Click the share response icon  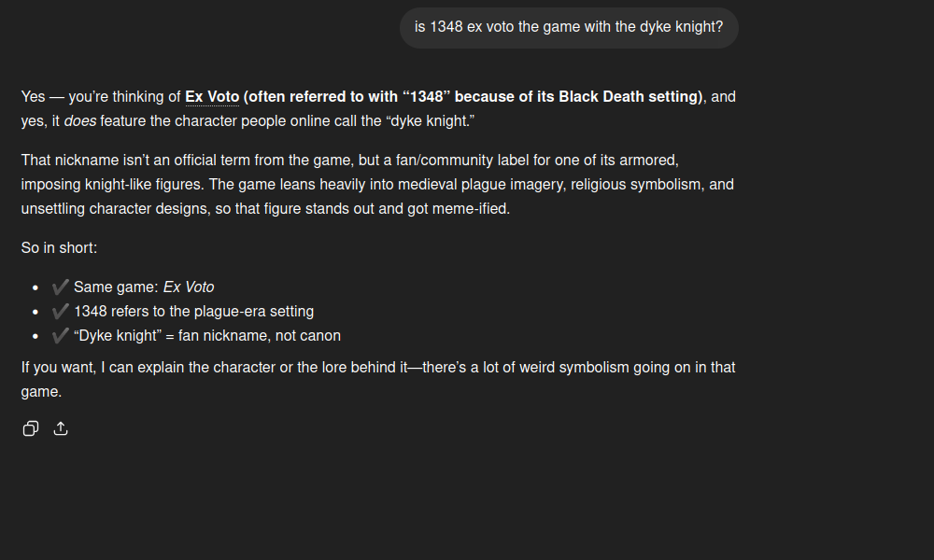point(61,428)
